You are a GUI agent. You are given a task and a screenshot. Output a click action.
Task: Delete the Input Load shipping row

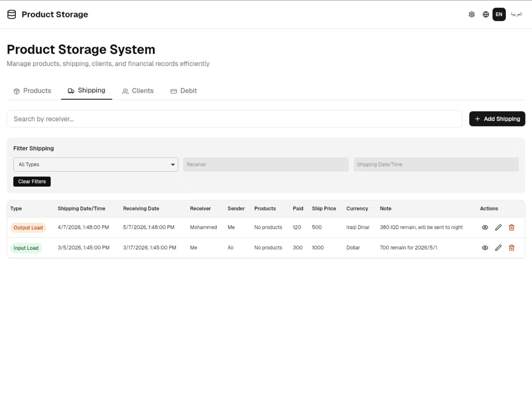point(511,248)
